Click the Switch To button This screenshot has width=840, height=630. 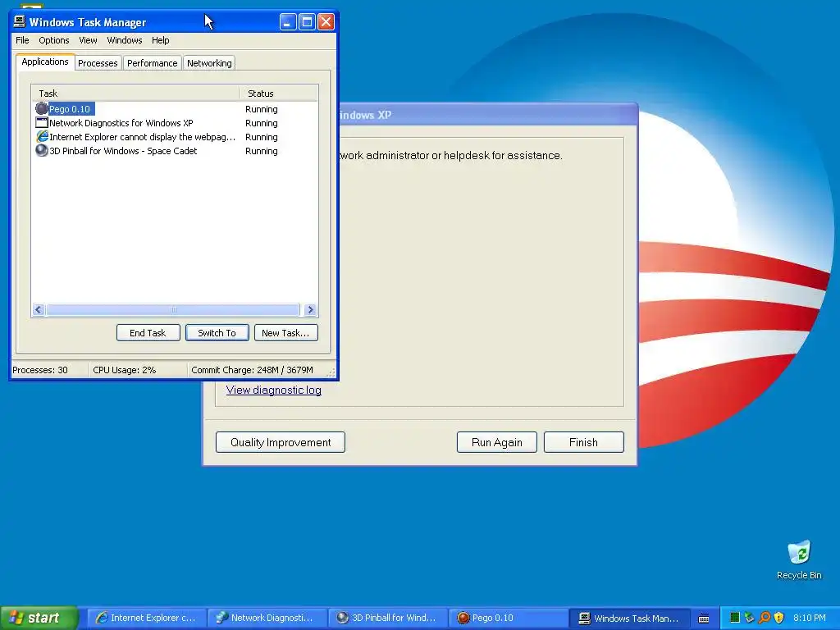point(217,333)
